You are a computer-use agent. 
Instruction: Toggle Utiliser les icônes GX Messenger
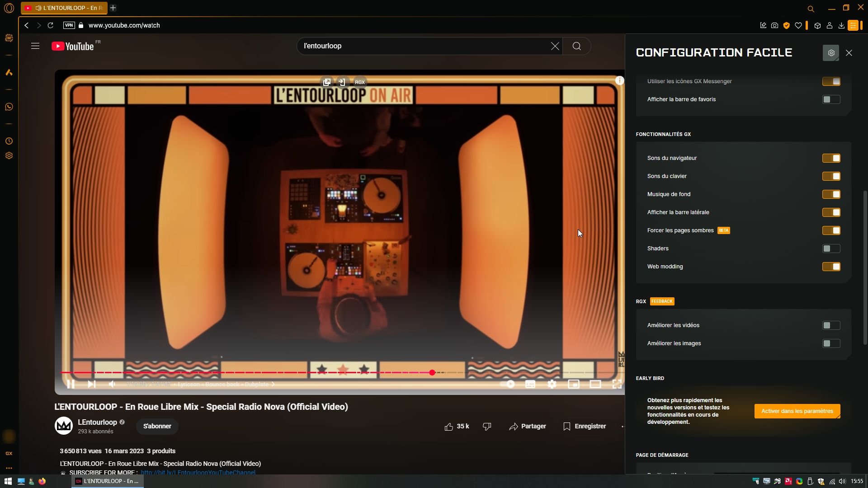[x=831, y=81]
